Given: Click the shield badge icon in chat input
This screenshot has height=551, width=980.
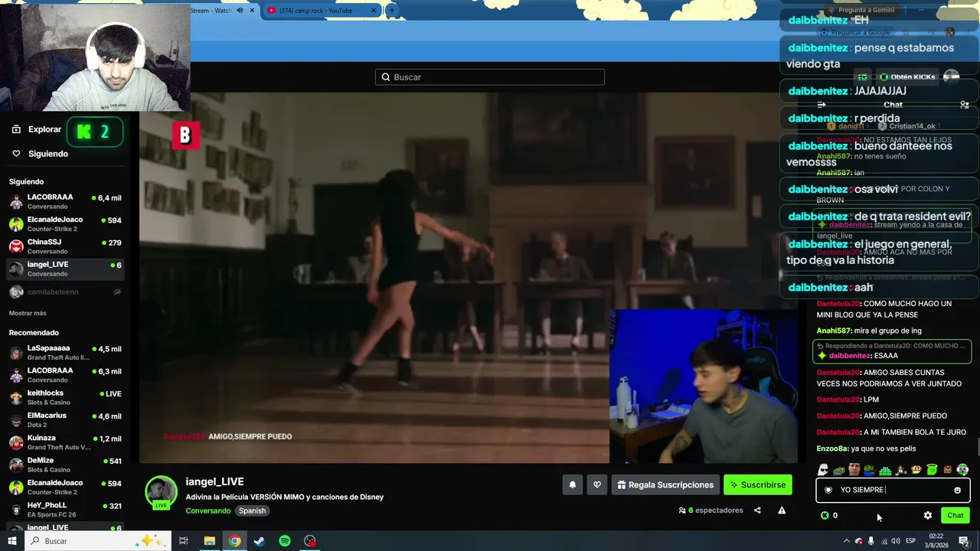Looking at the screenshot, I should [828, 490].
